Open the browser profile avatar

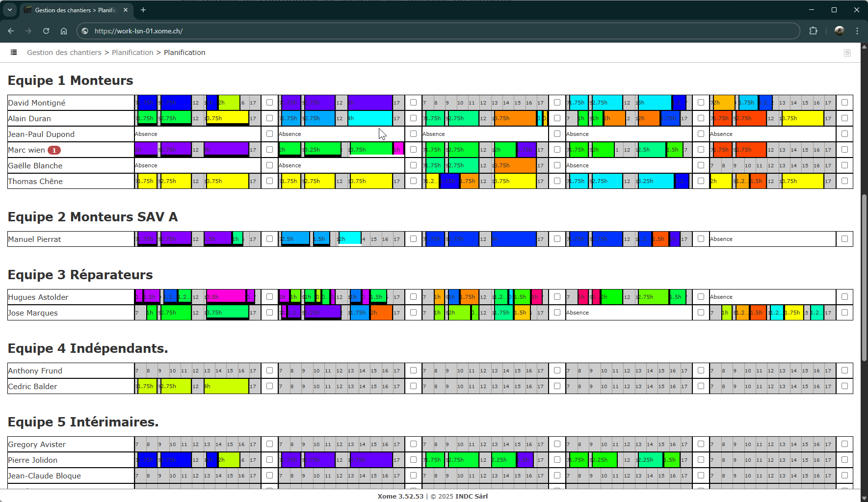coord(839,31)
